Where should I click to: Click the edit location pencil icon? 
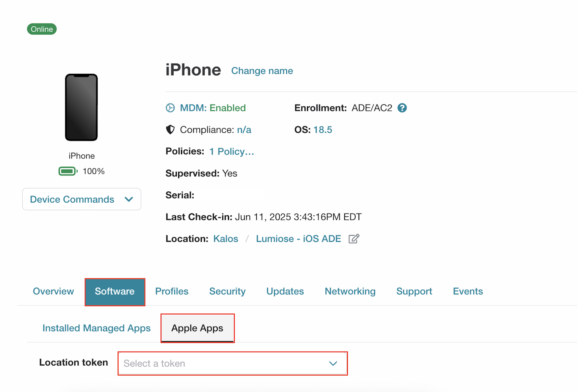[x=354, y=239]
